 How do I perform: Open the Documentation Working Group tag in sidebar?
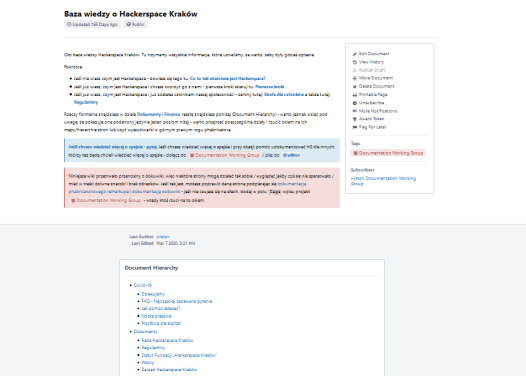coord(388,153)
